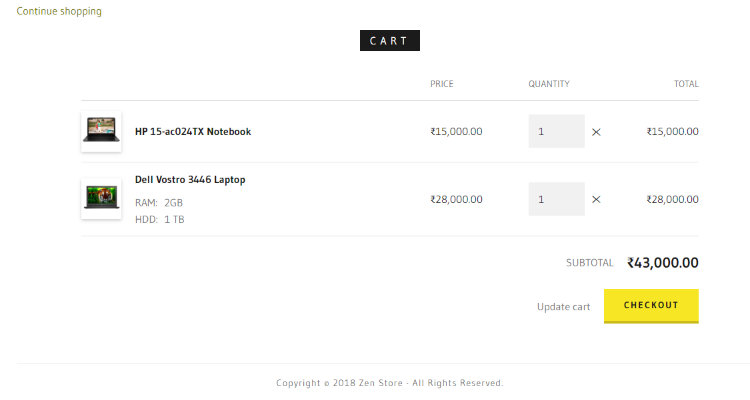Proceed with the yellow Checkout button
Image resolution: width=750 pixels, height=400 pixels.
click(x=651, y=306)
